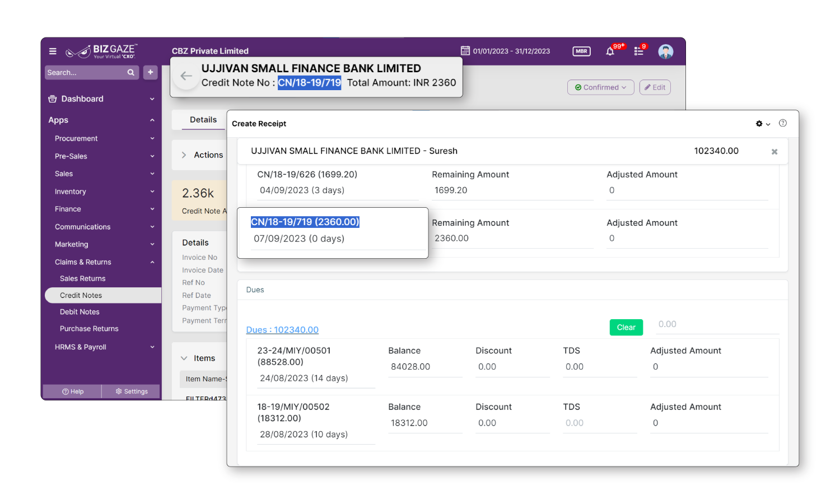
Task: Click Remaining Amount 1699.20 value
Action: coord(451,190)
